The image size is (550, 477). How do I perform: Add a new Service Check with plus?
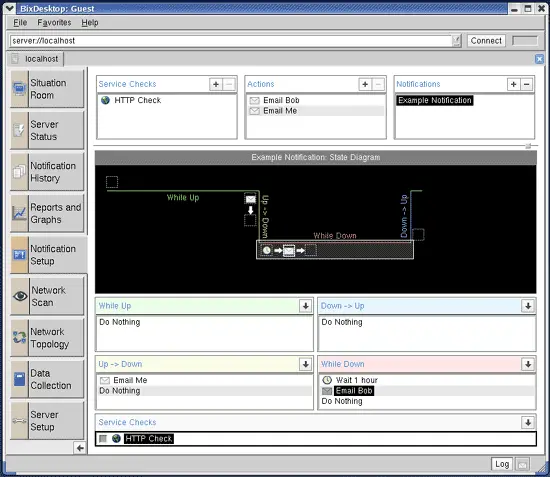click(x=216, y=84)
